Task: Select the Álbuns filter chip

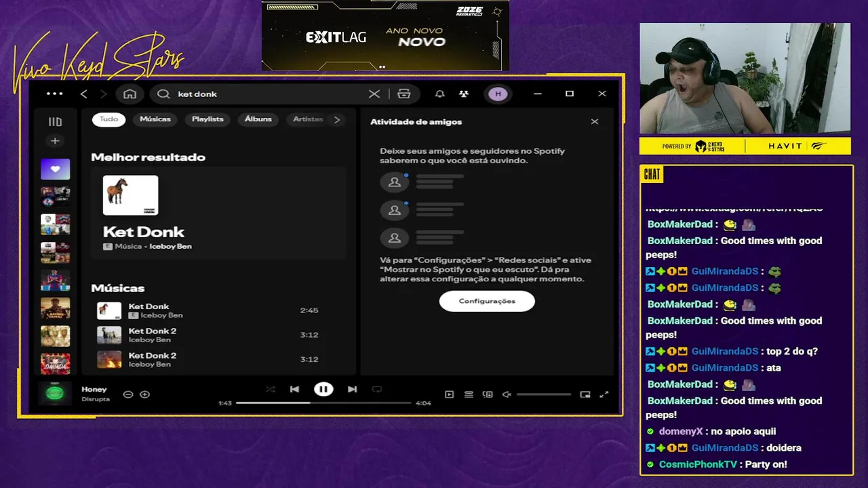Action: point(258,119)
